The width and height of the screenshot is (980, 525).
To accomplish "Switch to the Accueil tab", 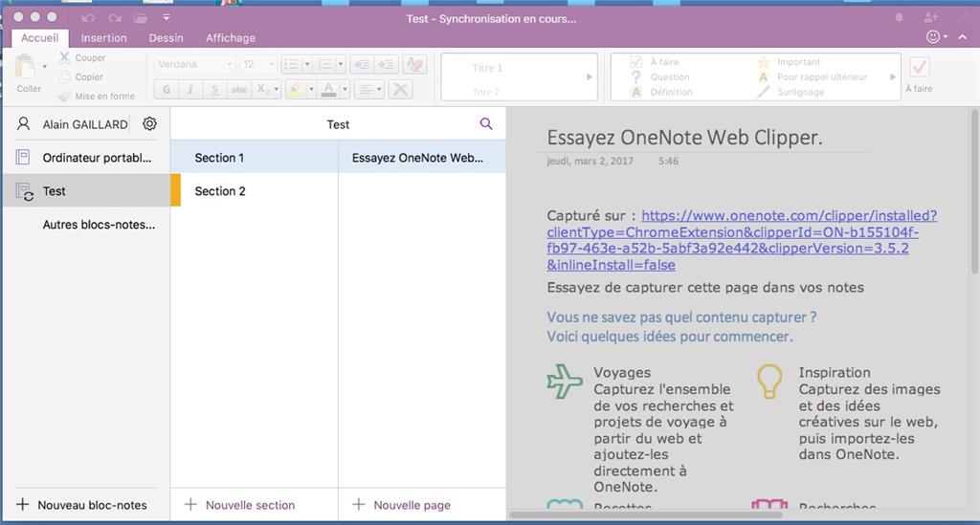I will (x=39, y=38).
